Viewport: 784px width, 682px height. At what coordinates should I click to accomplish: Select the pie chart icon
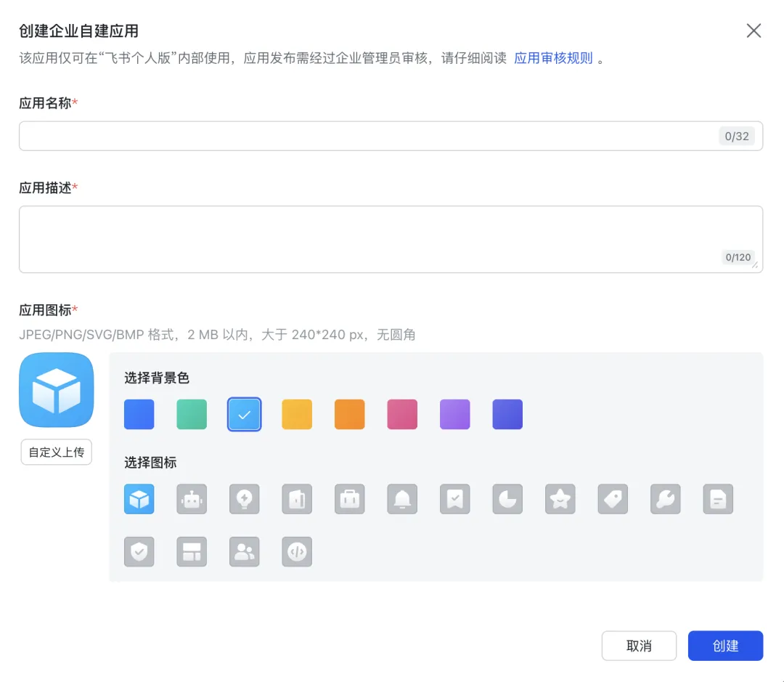point(507,499)
